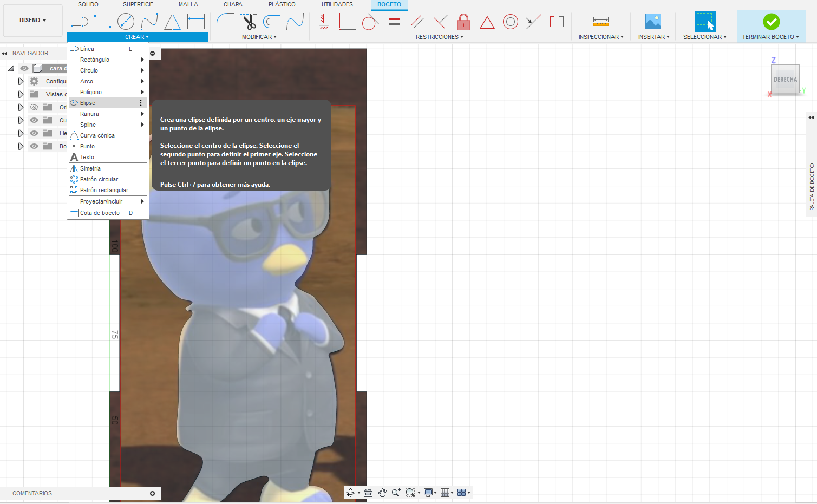
Task: Open the RESTRICCIONES dropdown menu
Action: pos(440,37)
